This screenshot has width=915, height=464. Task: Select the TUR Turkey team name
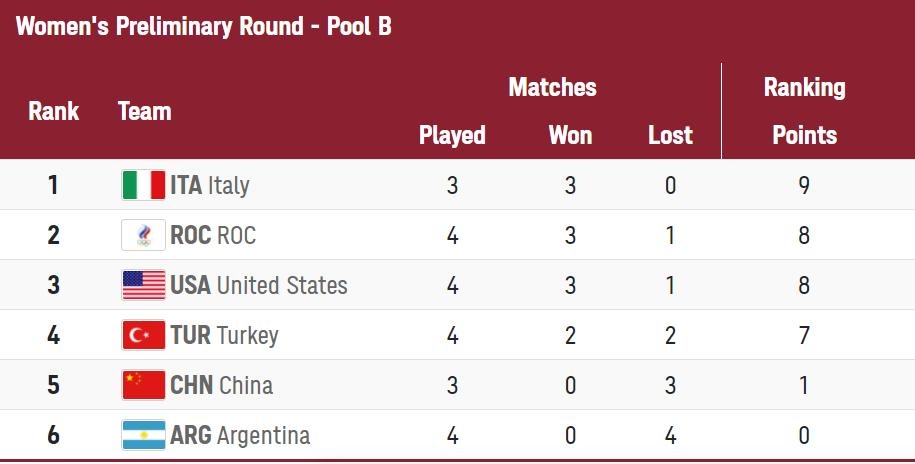[x=224, y=335]
